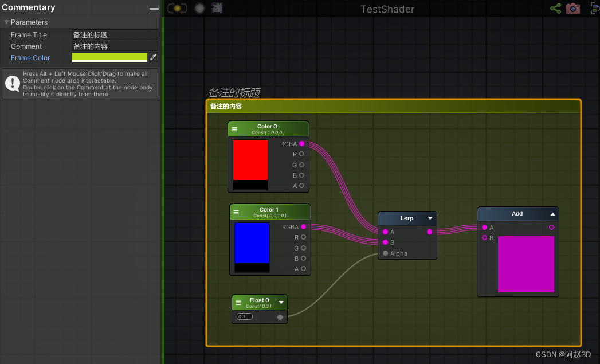Pick frame color with the eyedropper
600x364 pixels.
pyautogui.click(x=153, y=57)
